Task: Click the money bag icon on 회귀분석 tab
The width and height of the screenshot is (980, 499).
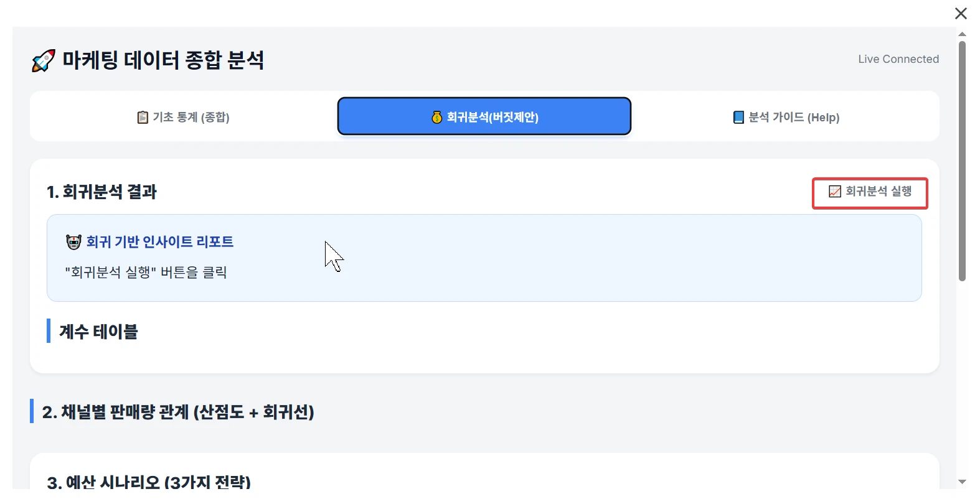Action: [x=437, y=117]
